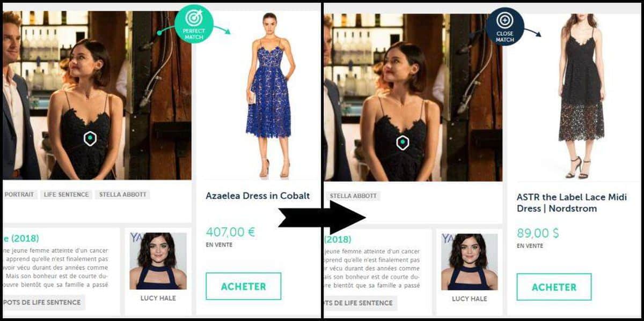This screenshot has width=644, height=321.
Task: Select the PORTRAIT tag
Action: click(x=19, y=195)
